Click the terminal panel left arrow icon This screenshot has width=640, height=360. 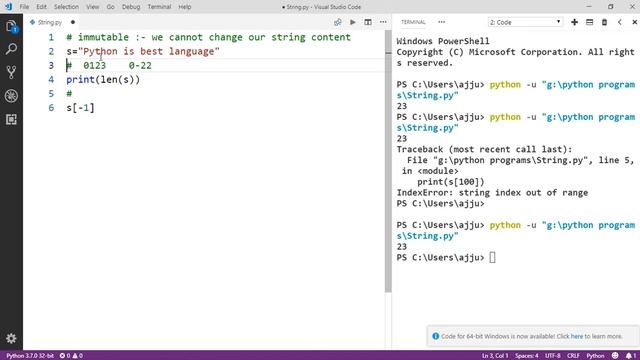[x=620, y=22]
